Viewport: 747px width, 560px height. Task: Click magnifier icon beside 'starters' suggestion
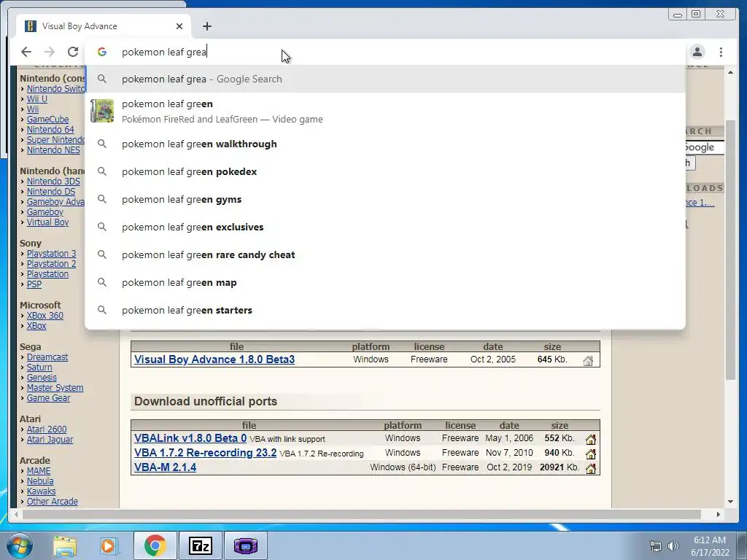(102, 309)
